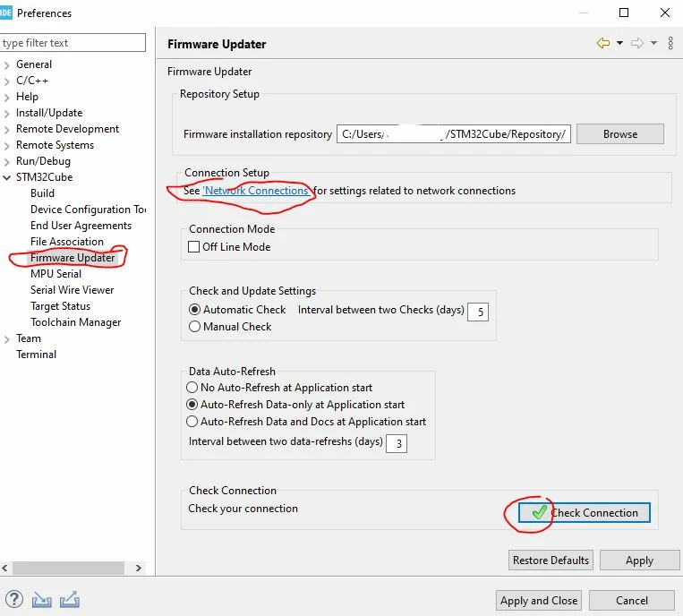Open File Association preferences
This screenshot has width=683, height=616.
[66, 242]
